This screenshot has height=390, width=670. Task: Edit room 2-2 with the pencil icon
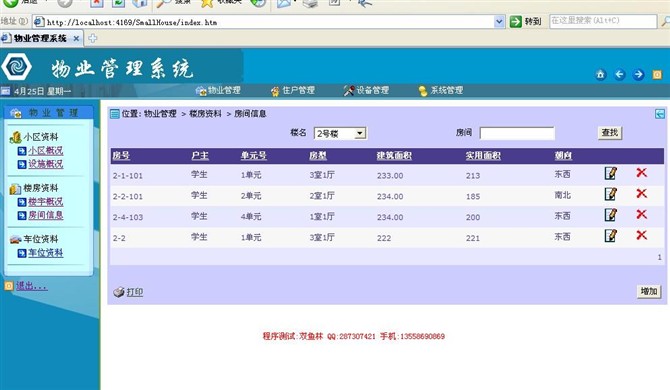pos(611,236)
